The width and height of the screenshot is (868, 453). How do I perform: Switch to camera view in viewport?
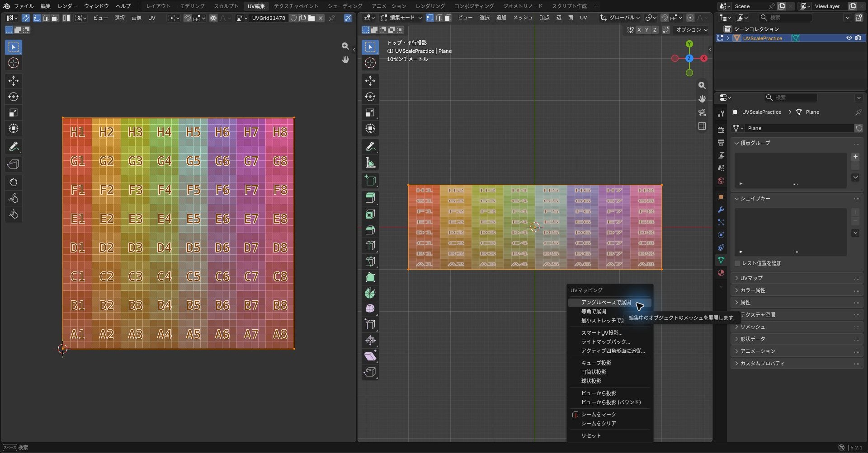(702, 112)
